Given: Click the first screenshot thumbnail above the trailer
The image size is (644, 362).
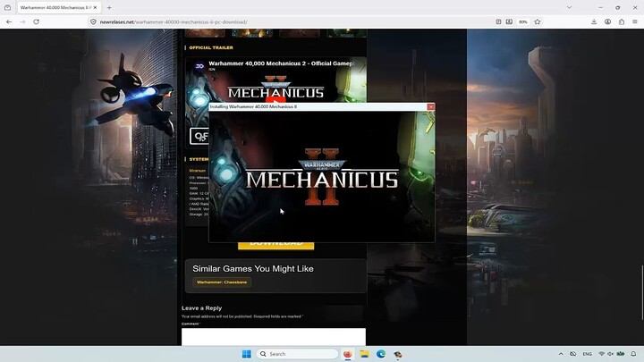Looking at the screenshot, I should pos(205,33).
